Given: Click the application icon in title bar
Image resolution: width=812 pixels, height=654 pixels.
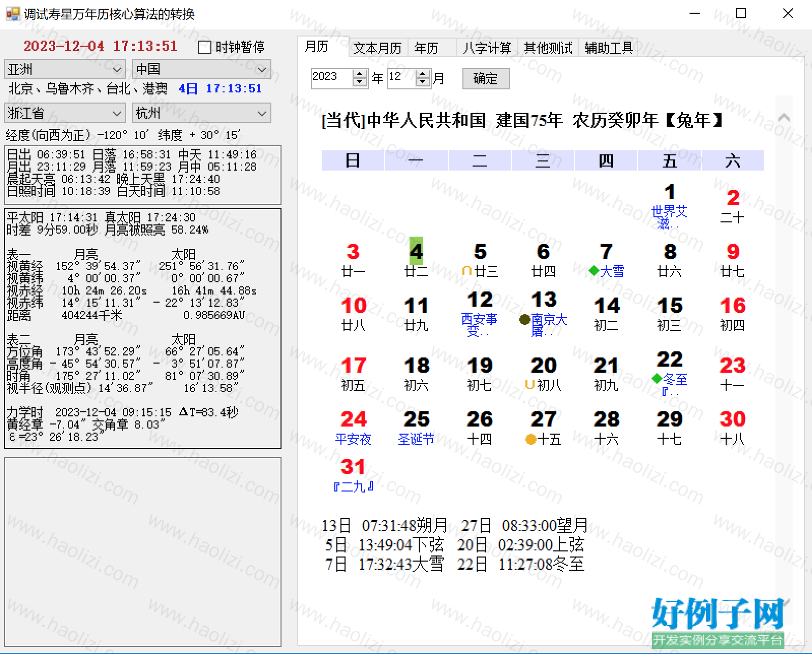Looking at the screenshot, I should (13, 14).
